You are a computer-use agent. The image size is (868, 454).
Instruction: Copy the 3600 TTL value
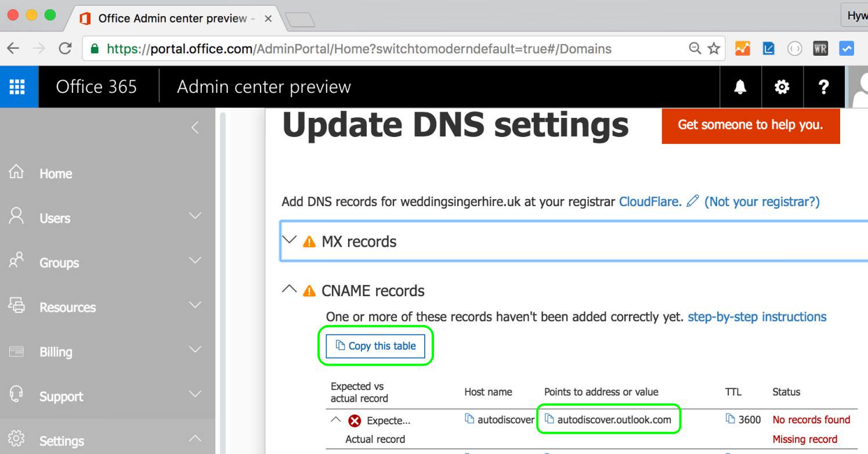(730, 419)
